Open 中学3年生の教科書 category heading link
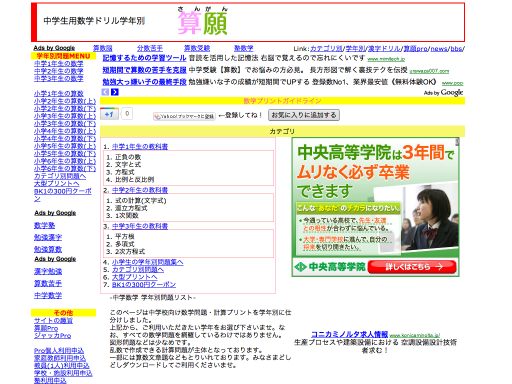Image resolution: width=512 pixels, height=384 pixels. pos(140,226)
